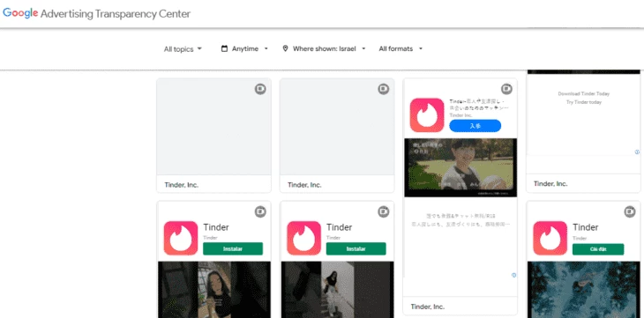This screenshot has width=644, height=318.
Task: Click video icon on Cài đặt ad card
Action: 630,211
